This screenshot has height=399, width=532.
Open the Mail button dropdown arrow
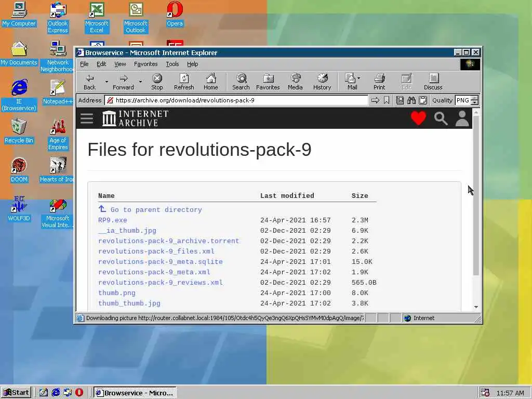pyautogui.click(x=359, y=78)
